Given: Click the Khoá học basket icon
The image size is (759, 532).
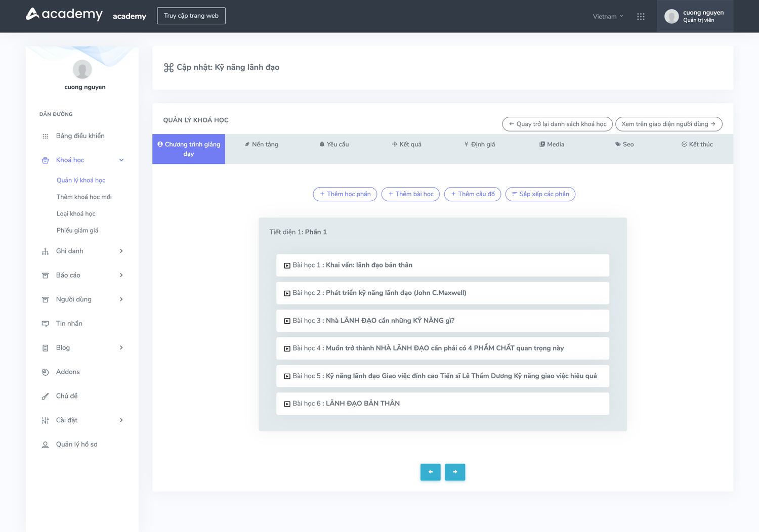Looking at the screenshot, I should point(45,160).
